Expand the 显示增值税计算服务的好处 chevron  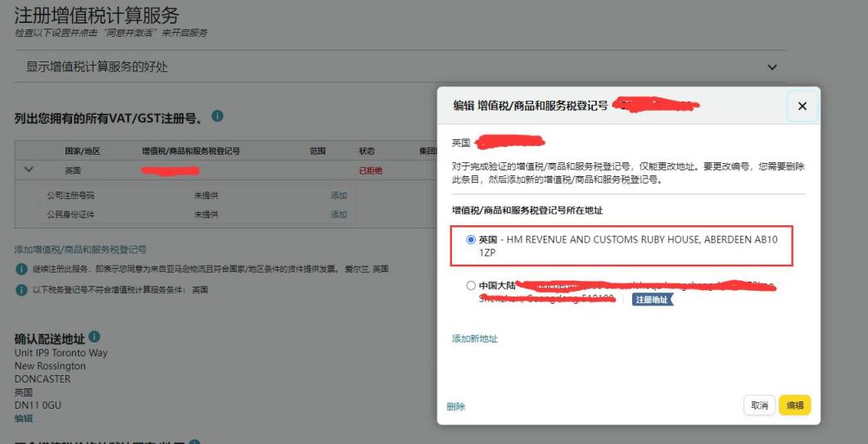pos(772,67)
